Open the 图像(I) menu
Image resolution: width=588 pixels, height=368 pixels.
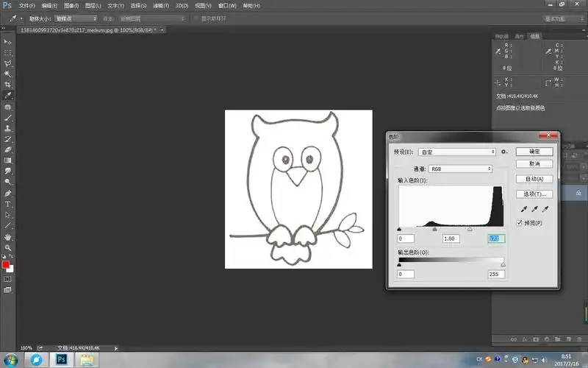71,6
